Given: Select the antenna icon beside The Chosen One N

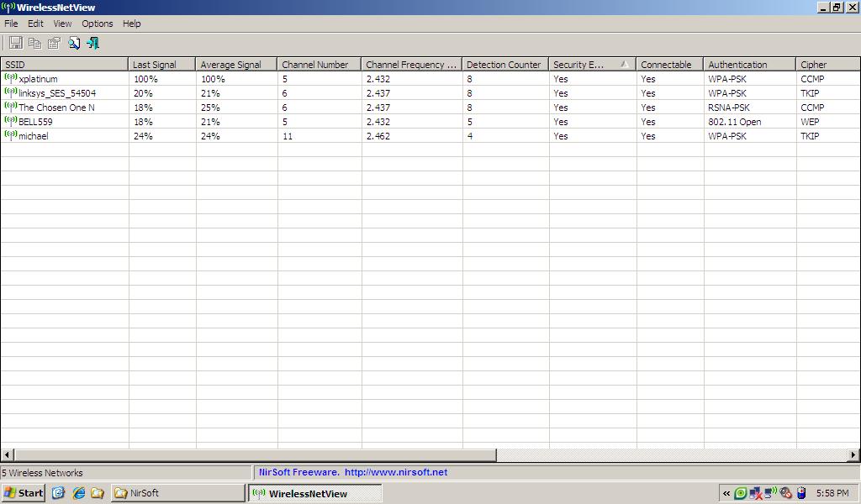Looking at the screenshot, I should point(10,107).
